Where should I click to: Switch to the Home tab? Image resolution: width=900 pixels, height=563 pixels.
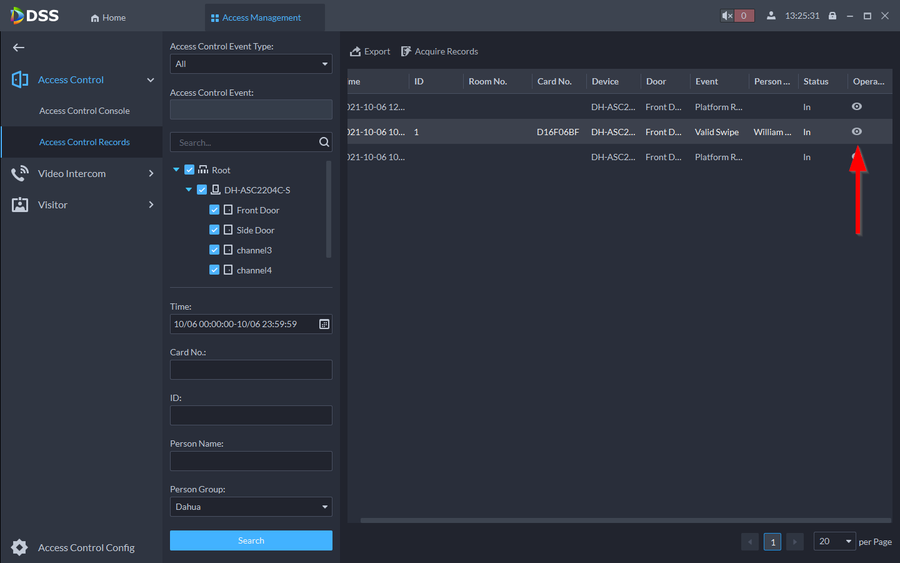pos(108,17)
